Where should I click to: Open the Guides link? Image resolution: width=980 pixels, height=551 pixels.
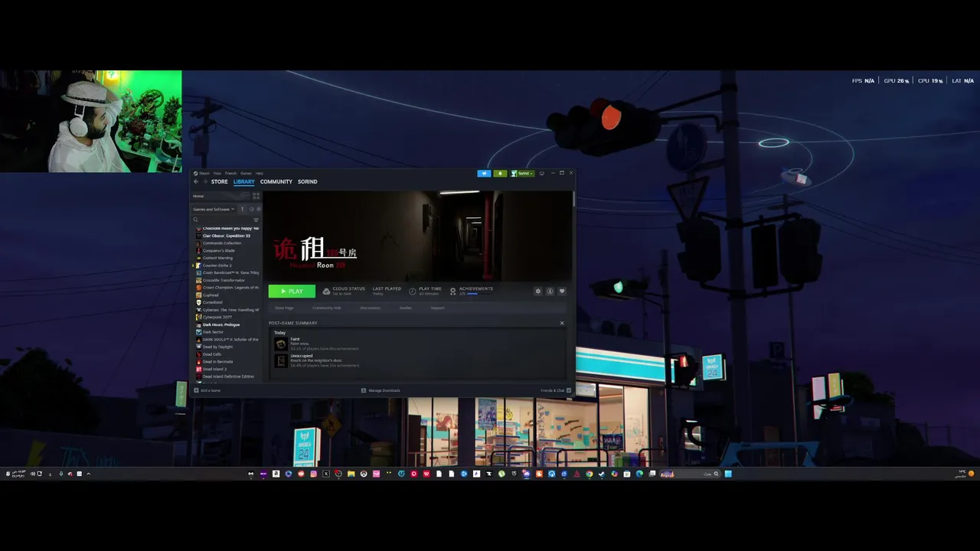click(x=405, y=308)
